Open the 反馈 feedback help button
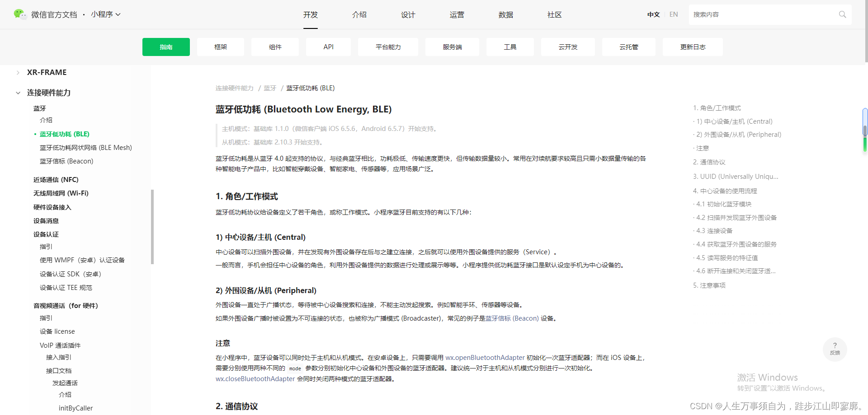The height and width of the screenshot is (415, 868). tap(835, 349)
